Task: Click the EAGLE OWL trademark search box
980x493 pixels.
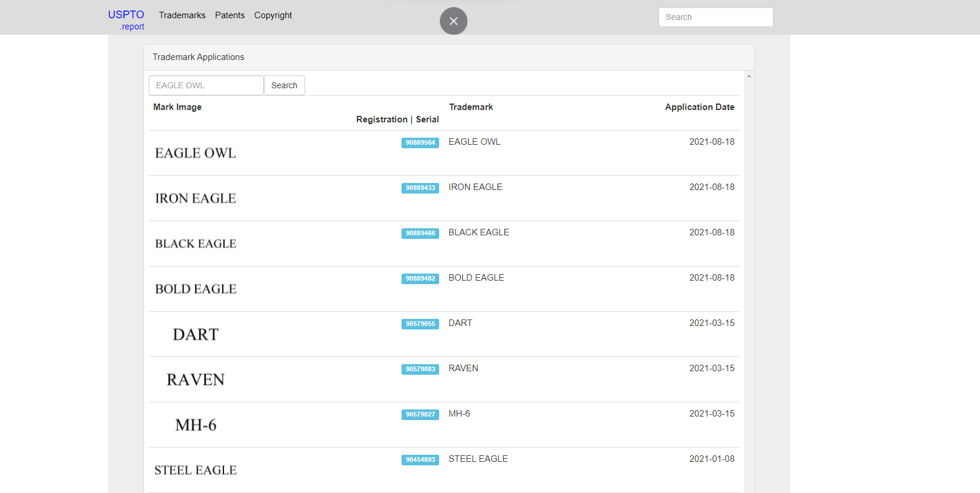Action: pos(206,85)
